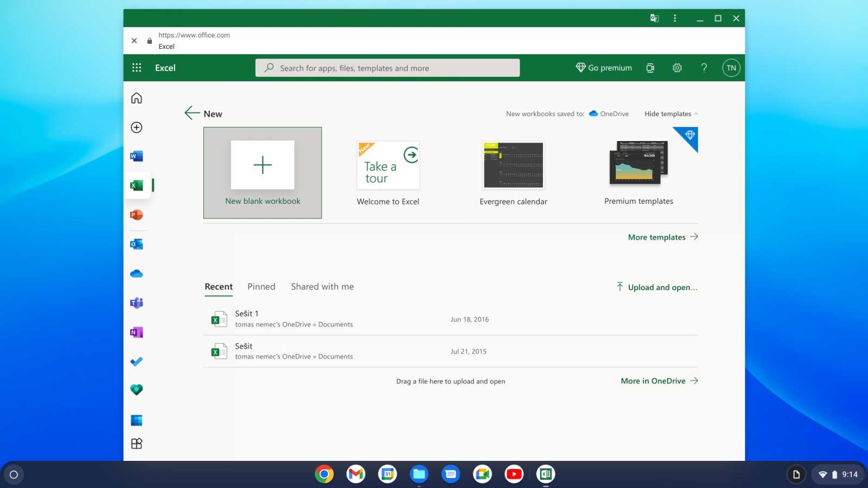The height and width of the screenshot is (488, 868).
Task: Open Chrome from the shelf
Action: (x=324, y=474)
